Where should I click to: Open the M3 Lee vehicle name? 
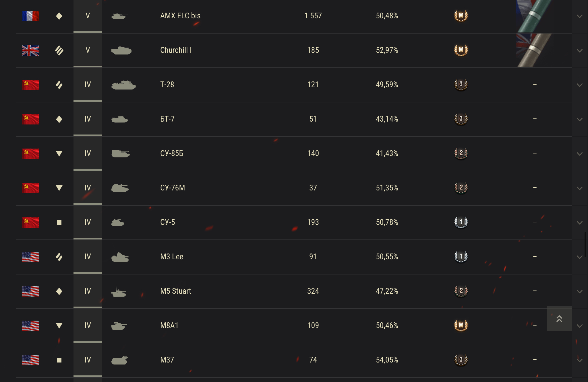[172, 257]
